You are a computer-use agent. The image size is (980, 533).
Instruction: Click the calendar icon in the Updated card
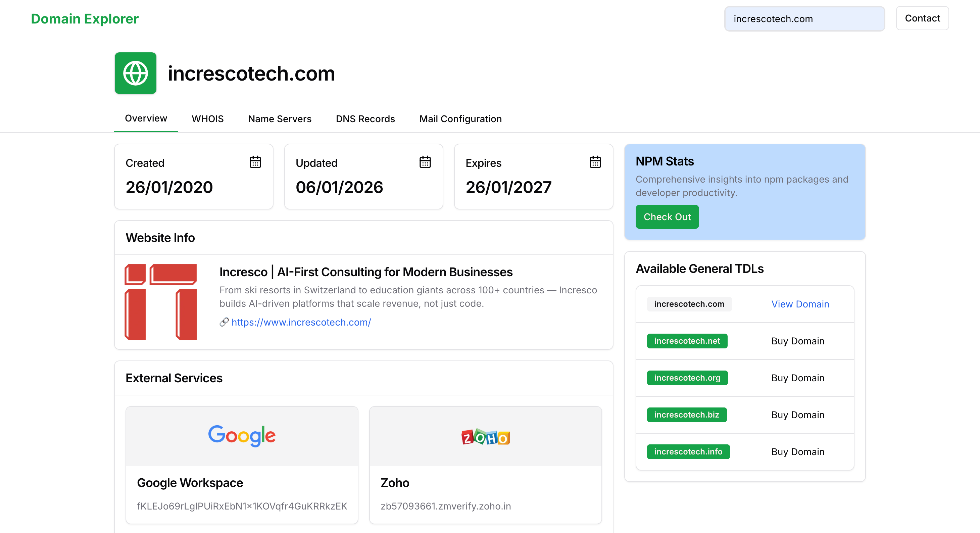425,162
